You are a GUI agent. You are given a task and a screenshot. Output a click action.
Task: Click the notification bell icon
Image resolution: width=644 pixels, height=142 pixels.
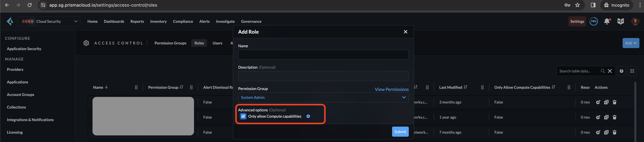[x=607, y=22]
